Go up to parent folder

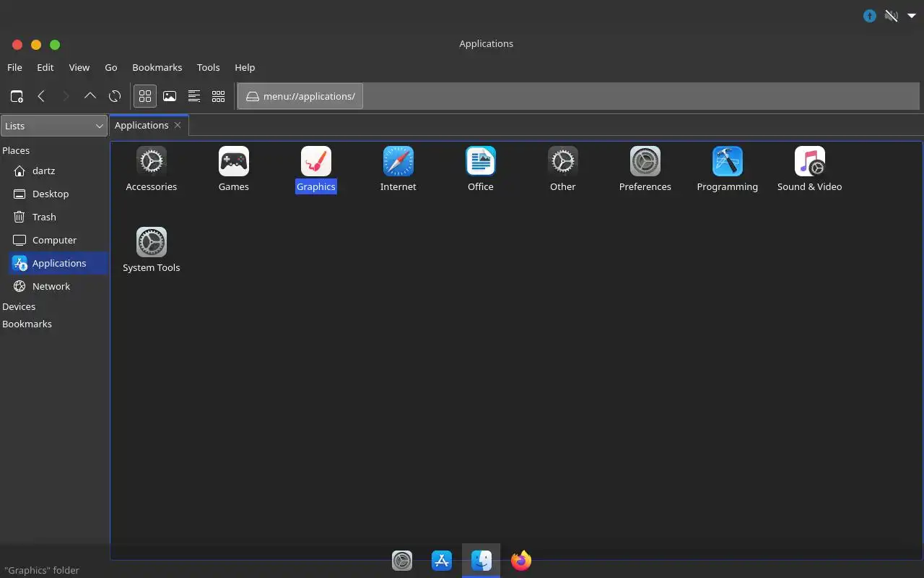pyautogui.click(x=90, y=96)
